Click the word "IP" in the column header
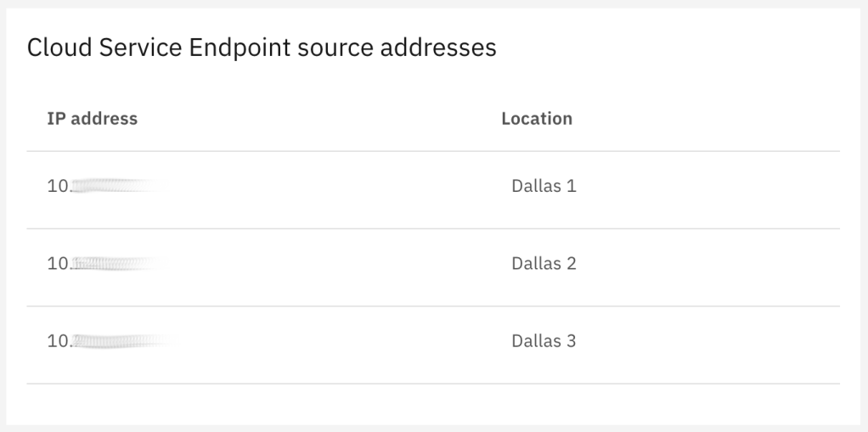The image size is (868, 432). (x=56, y=119)
